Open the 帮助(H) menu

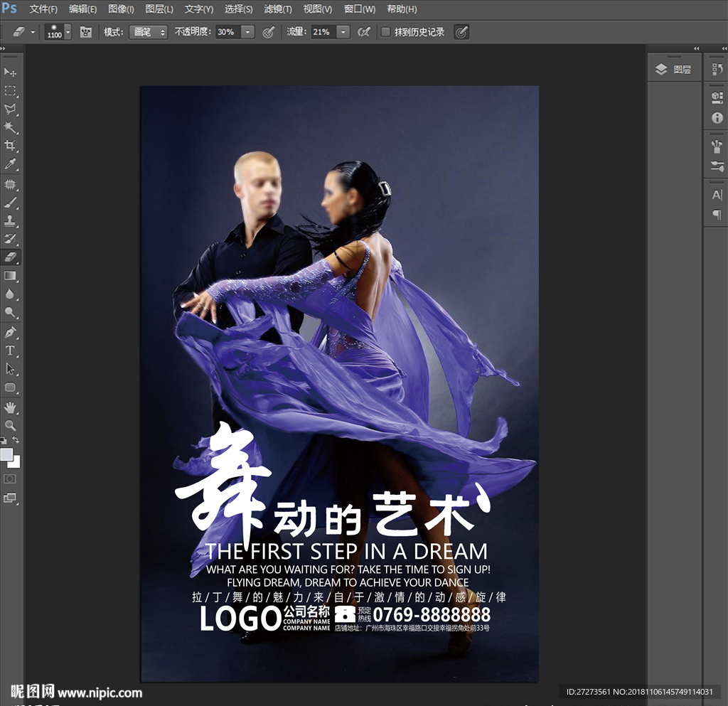point(402,9)
